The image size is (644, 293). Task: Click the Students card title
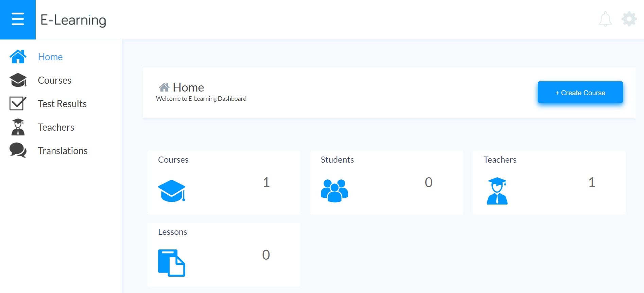point(337,160)
